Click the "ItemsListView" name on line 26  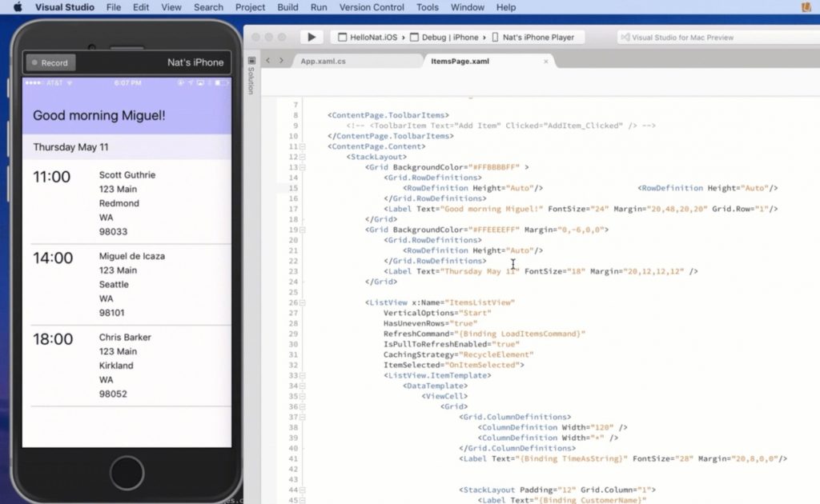[480, 302]
